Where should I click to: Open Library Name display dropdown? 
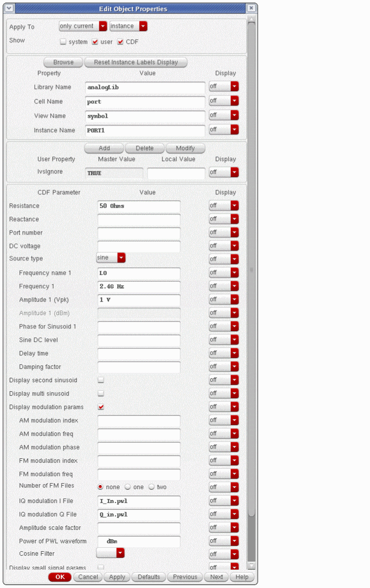tap(224, 86)
